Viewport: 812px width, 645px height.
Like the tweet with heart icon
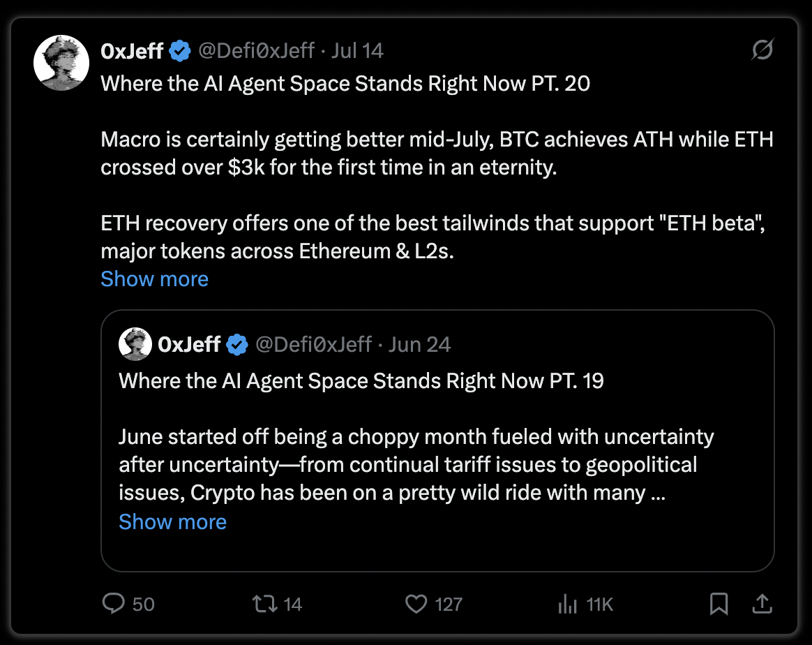pos(416,604)
